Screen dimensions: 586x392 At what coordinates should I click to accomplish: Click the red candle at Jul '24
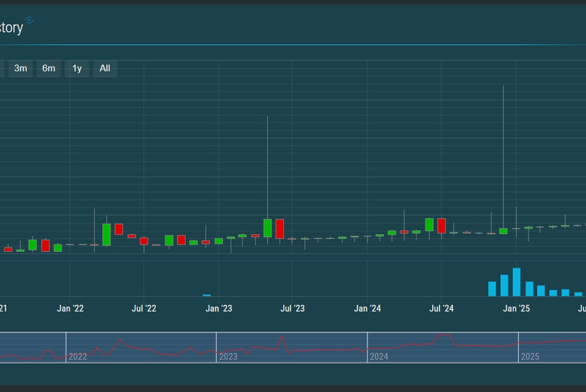tap(441, 226)
